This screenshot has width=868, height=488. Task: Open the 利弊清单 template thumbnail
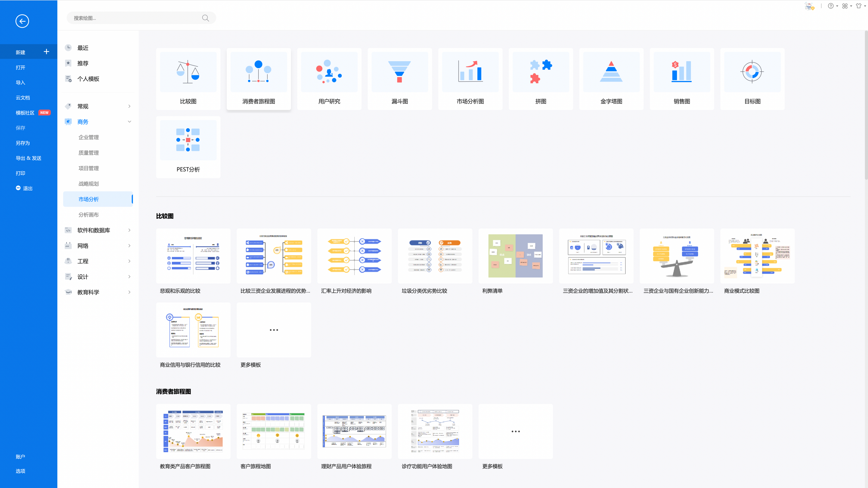pyautogui.click(x=515, y=256)
